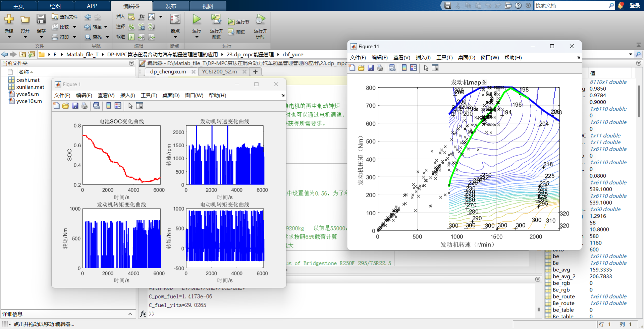Click the Find Files (查找文件) icon
Image resolution: width=644 pixels, height=329 pixels.
[55, 17]
